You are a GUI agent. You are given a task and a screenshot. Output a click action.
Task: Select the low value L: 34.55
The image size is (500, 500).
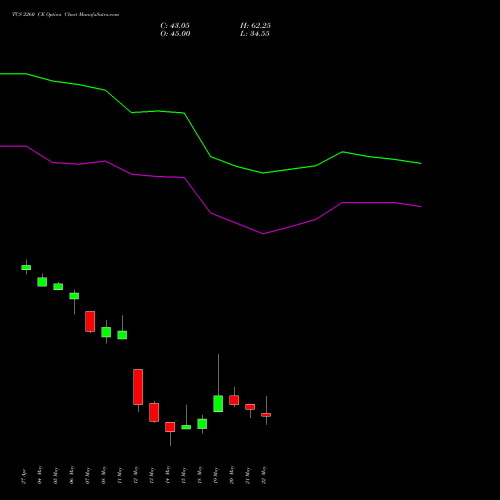(x=255, y=34)
